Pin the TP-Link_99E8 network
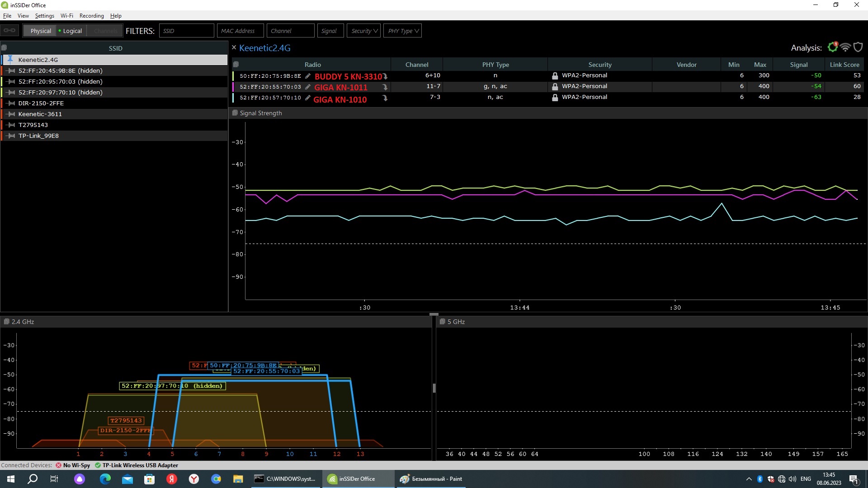The image size is (868, 488). pyautogui.click(x=11, y=136)
